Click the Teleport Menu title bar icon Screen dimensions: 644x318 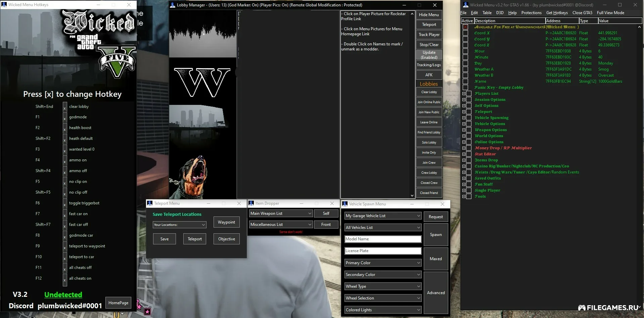pos(150,203)
